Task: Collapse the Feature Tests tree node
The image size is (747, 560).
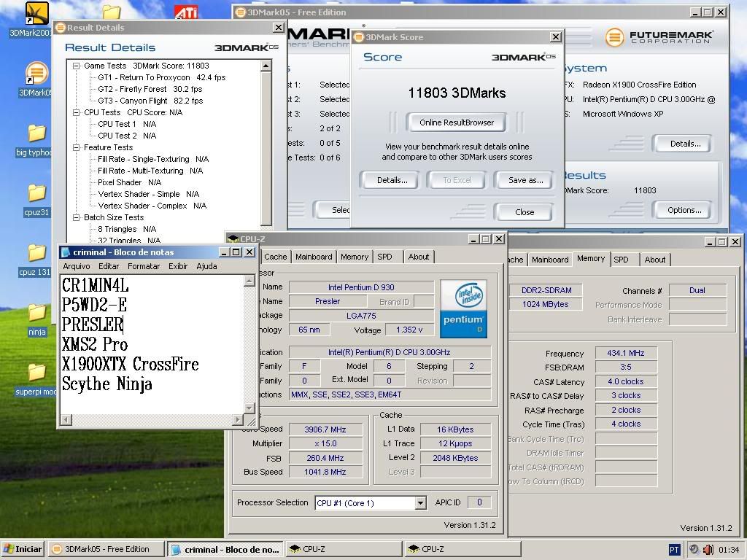Action: [76, 147]
